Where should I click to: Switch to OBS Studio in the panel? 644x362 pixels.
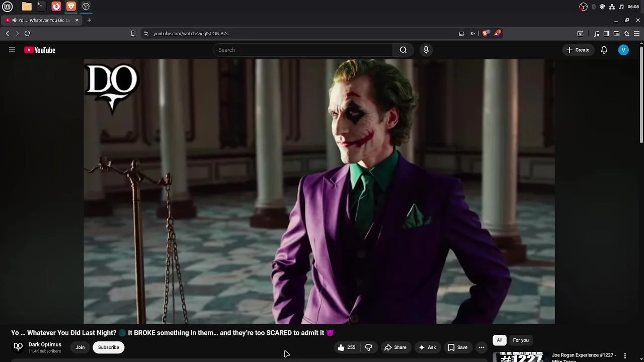[x=86, y=7]
